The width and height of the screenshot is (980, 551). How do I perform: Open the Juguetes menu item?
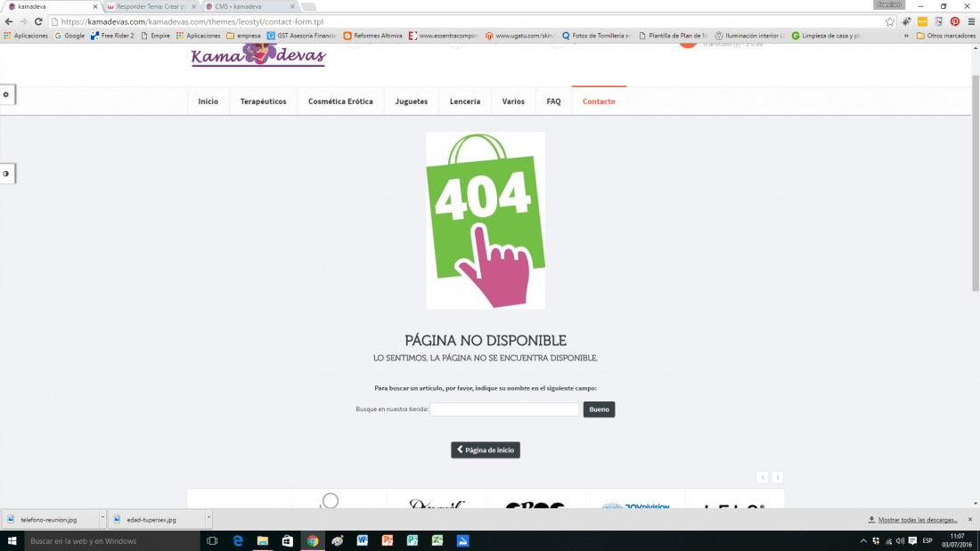point(412,101)
